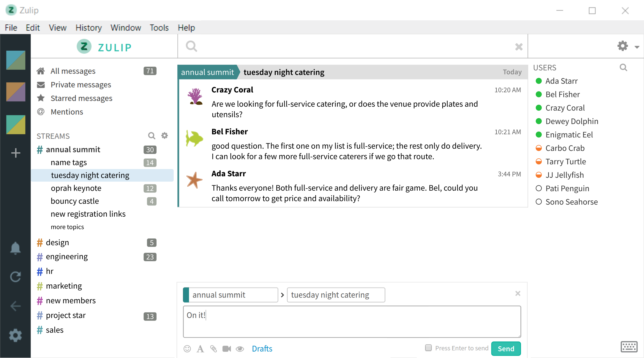Close the compose box with X
The width and height of the screenshot is (644, 358).
518,293
